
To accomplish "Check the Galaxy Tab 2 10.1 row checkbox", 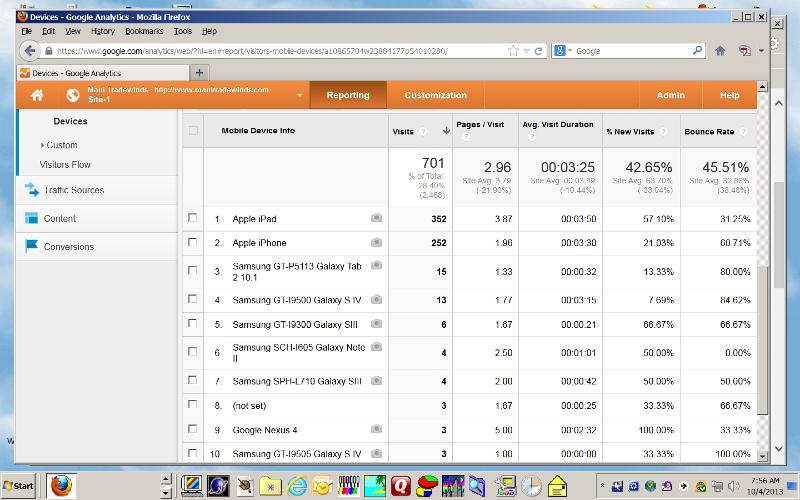I will 192,270.
